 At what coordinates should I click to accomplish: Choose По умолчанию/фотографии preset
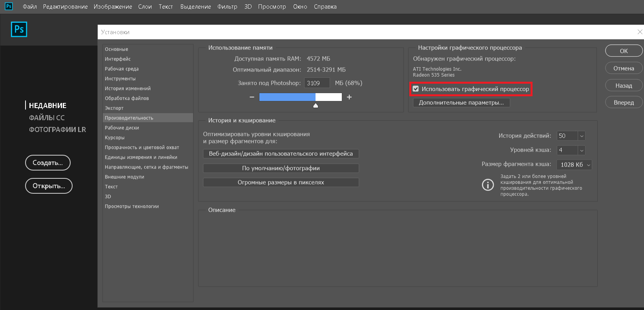(281, 168)
